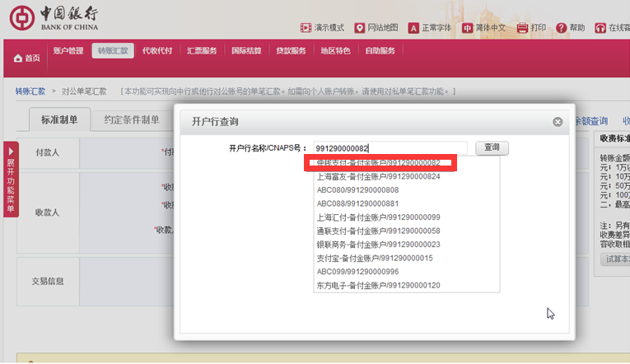Close the 开户行查询 dialog
This screenshot has width=630, height=364.
(x=558, y=122)
